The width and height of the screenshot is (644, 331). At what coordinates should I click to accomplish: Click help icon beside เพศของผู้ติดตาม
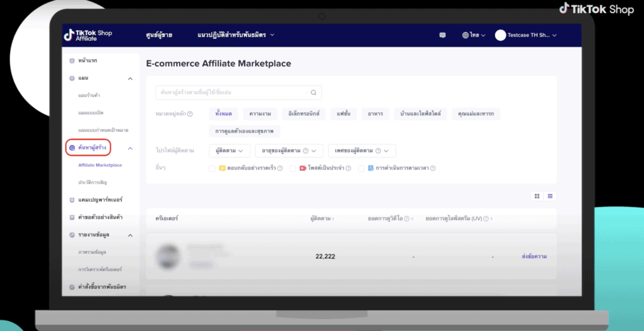[x=378, y=151]
